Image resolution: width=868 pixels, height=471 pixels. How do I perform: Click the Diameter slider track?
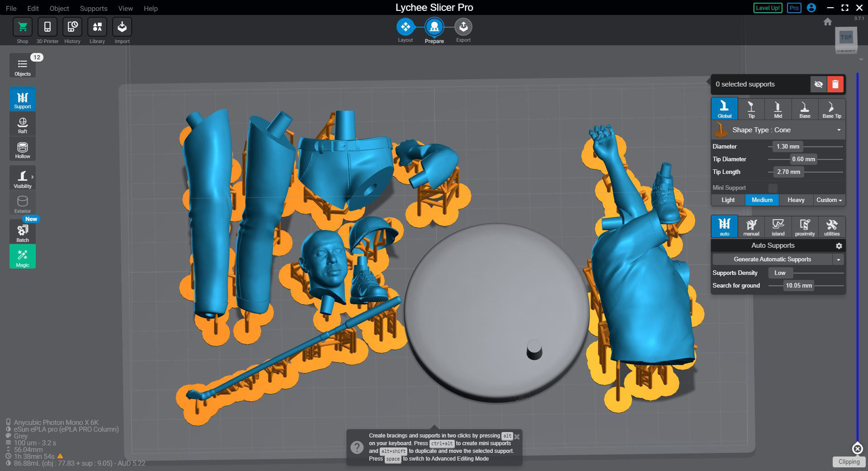[806, 147]
